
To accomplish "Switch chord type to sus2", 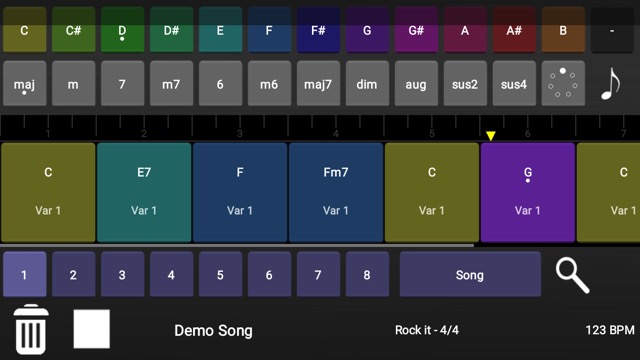I will 465,83.
